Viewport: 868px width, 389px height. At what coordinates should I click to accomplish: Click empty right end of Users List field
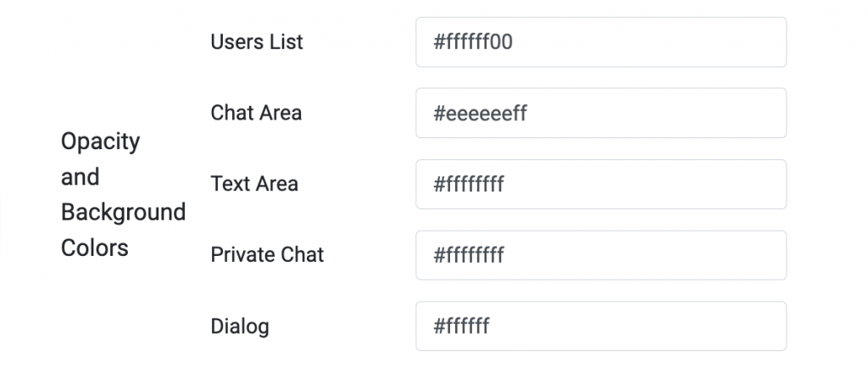tap(746, 42)
